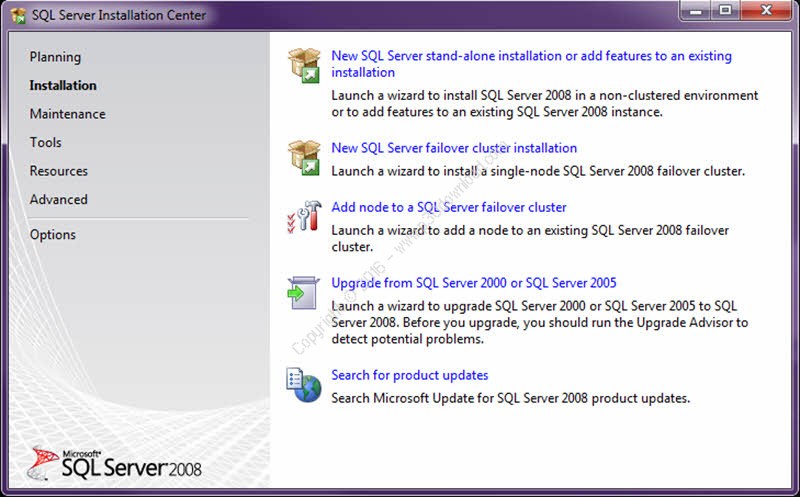Screen dimensions: 800x497
Task: Open the Advanced section
Action: click(58, 200)
